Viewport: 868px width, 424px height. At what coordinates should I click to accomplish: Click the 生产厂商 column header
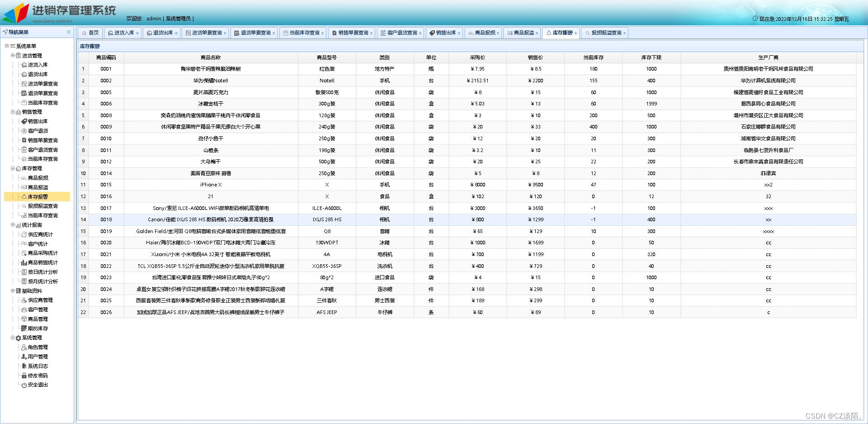tap(769, 57)
